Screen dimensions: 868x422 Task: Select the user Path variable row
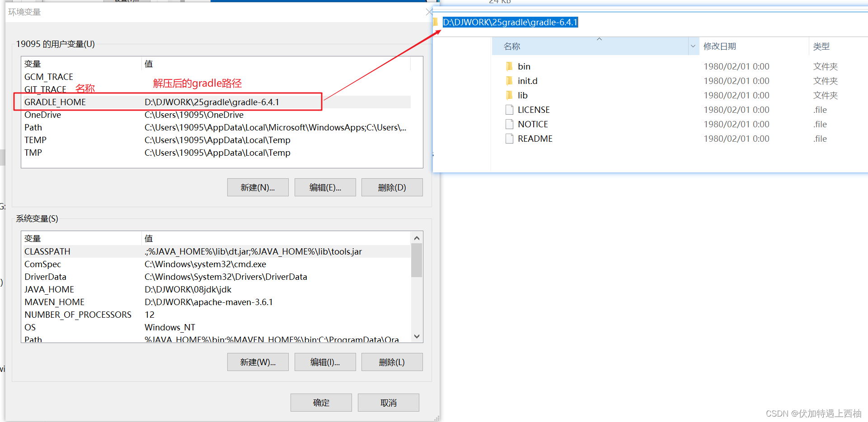pyautogui.click(x=217, y=127)
